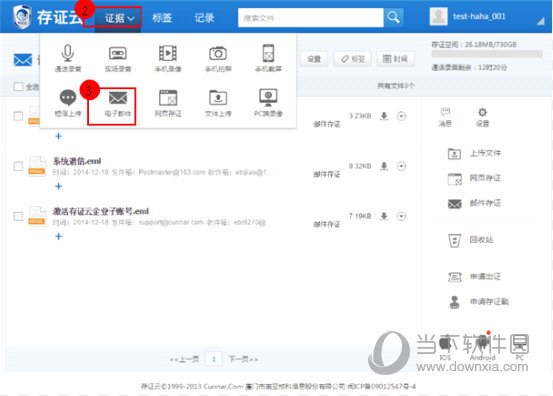Choose 手机录像 film strip icon
The image size is (553, 396).
click(168, 58)
